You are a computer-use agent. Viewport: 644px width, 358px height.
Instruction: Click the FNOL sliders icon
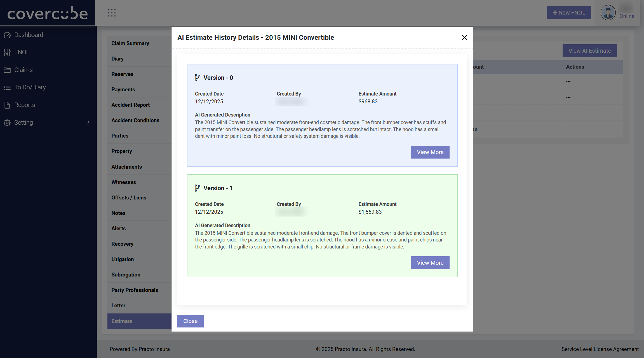[x=7, y=52]
